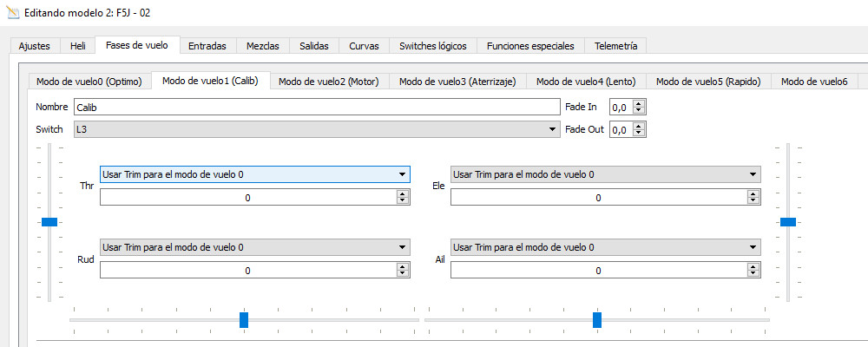Click the left vertical throttle trim slider handle
This screenshot has height=347, width=868.
49,222
